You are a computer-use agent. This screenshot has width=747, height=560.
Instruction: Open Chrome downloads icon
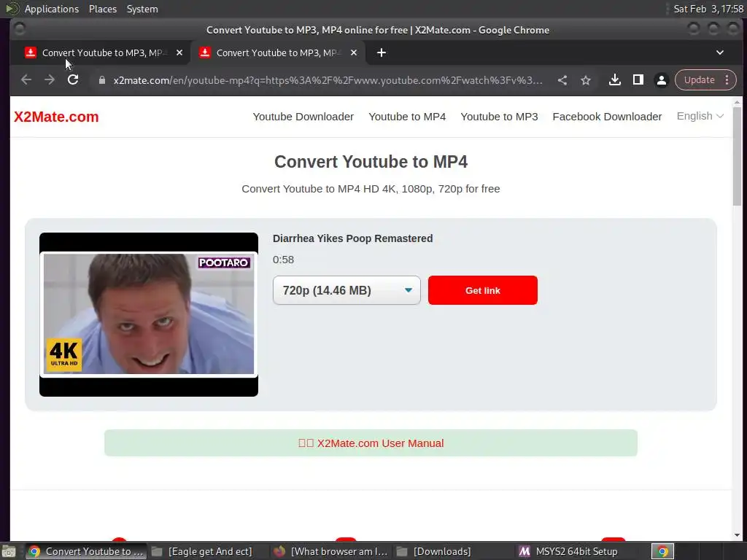615,80
